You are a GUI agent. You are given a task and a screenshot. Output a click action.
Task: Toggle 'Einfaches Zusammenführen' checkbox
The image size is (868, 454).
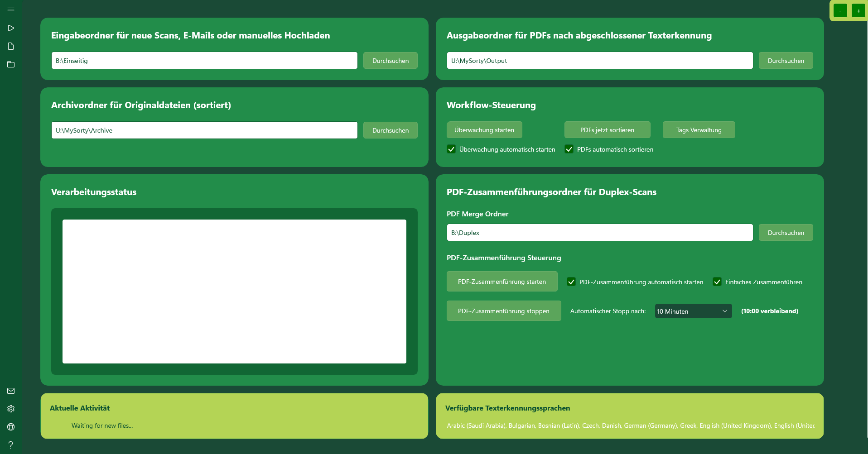[717, 282]
